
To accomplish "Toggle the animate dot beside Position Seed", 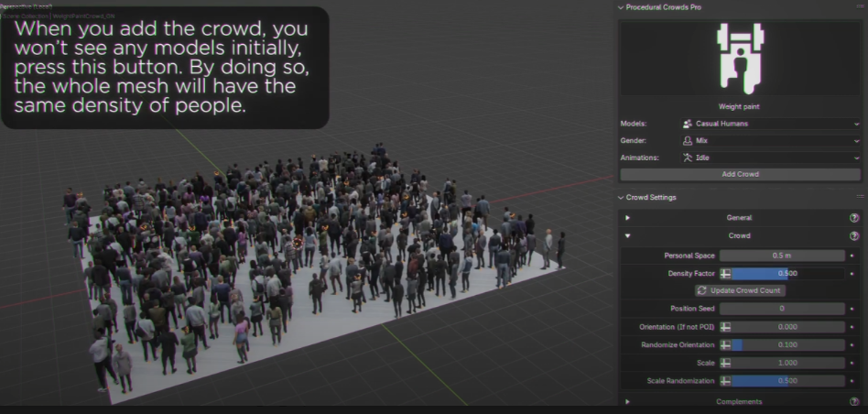I will [853, 309].
